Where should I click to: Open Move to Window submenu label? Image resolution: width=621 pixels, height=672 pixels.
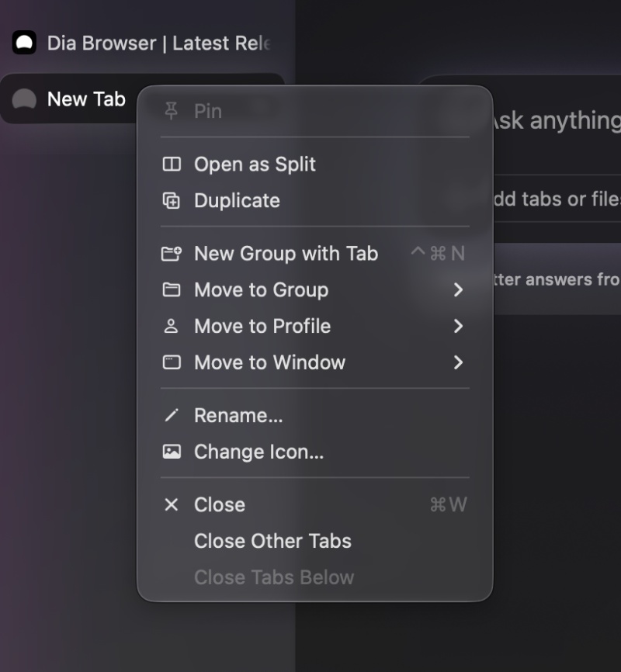coord(270,362)
